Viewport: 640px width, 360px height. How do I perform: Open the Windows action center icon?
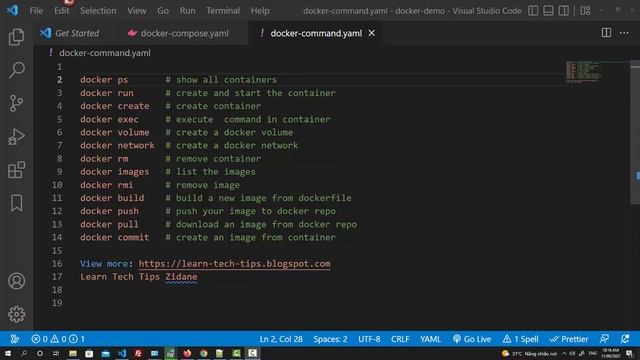click(x=629, y=353)
